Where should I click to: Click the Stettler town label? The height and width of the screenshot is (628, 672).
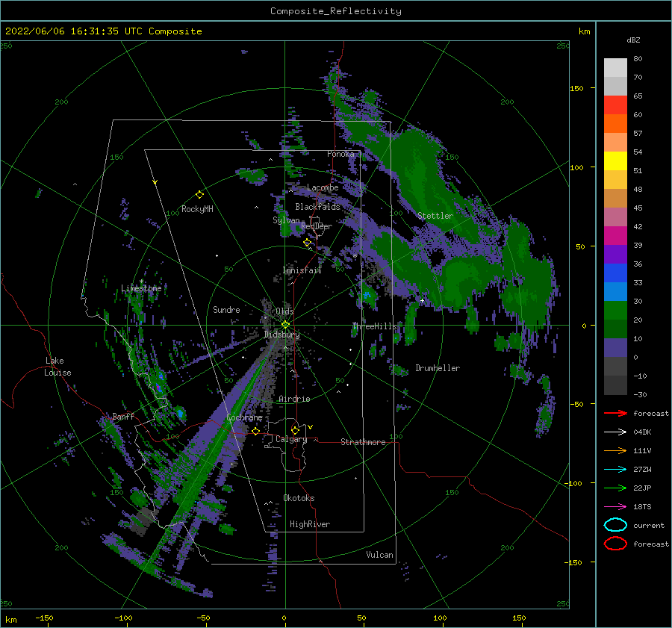tap(435, 216)
